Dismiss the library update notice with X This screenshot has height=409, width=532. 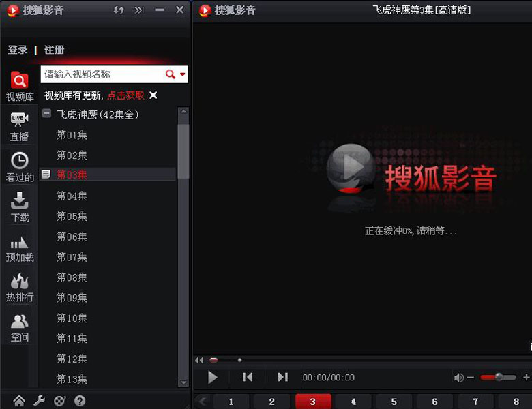point(153,95)
